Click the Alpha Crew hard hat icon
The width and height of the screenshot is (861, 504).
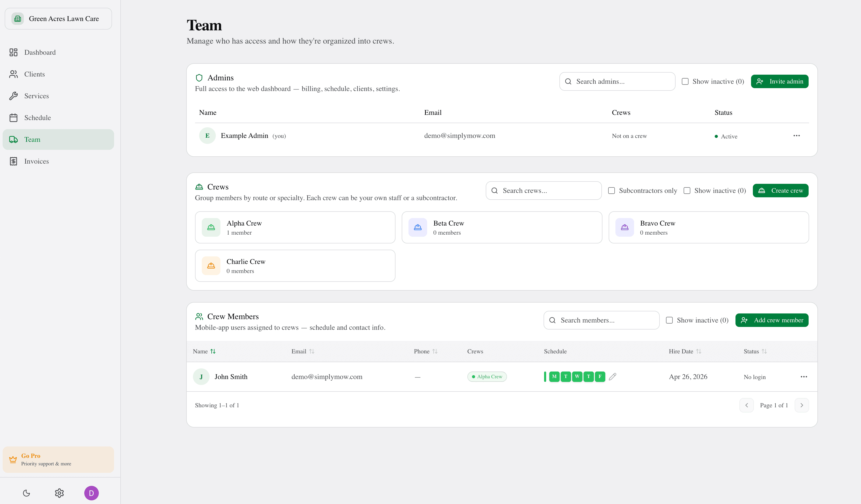pos(211,227)
